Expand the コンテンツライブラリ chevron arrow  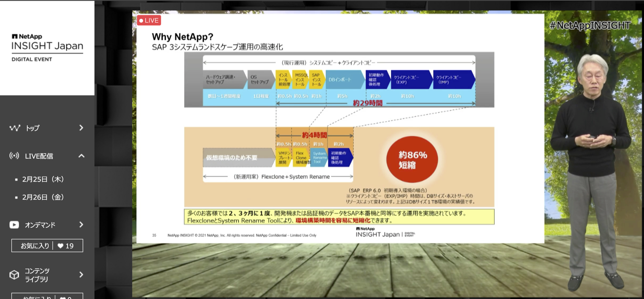point(81,275)
